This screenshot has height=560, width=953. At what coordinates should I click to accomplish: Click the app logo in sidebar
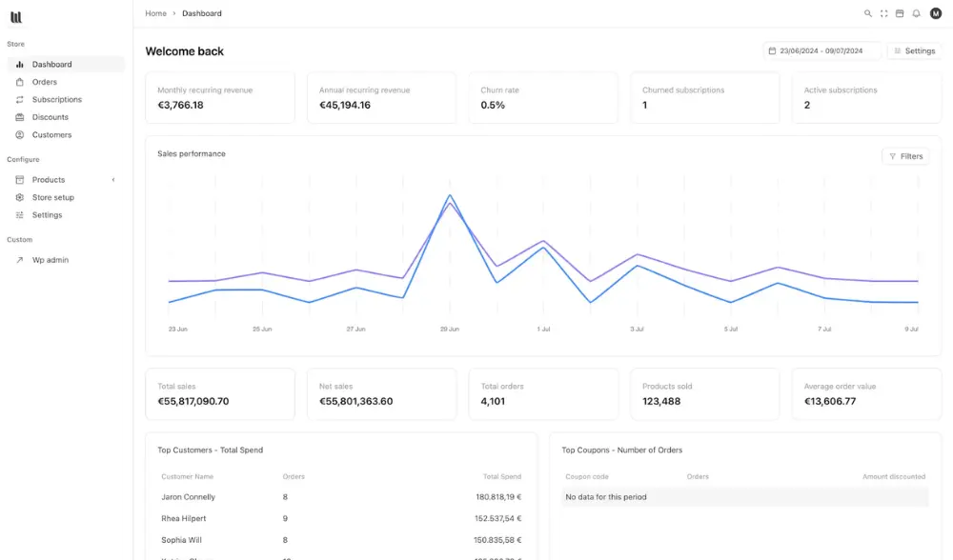pyautogui.click(x=16, y=17)
